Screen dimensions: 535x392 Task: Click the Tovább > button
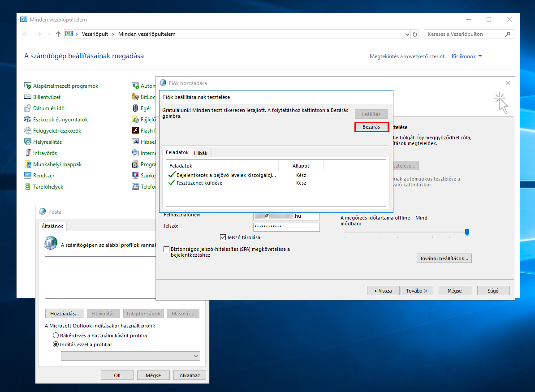(417, 291)
